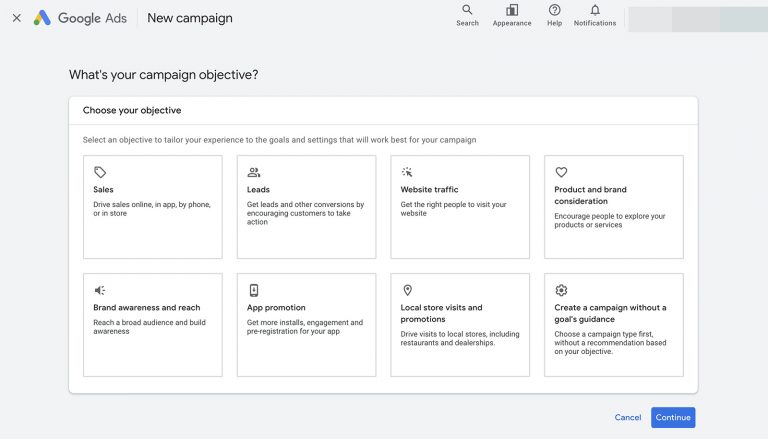Click "Select an objective to tailor" instruction text
The width and height of the screenshot is (768, 439).
[279, 140]
